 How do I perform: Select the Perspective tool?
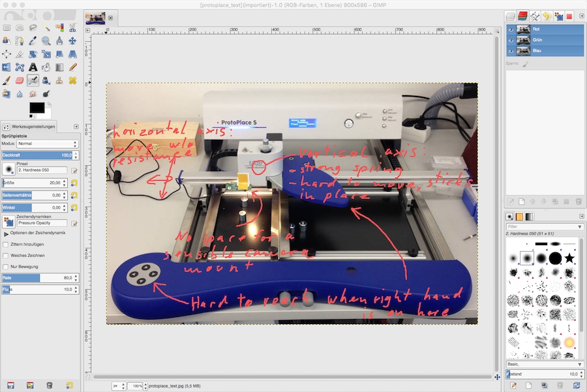click(72, 54)
